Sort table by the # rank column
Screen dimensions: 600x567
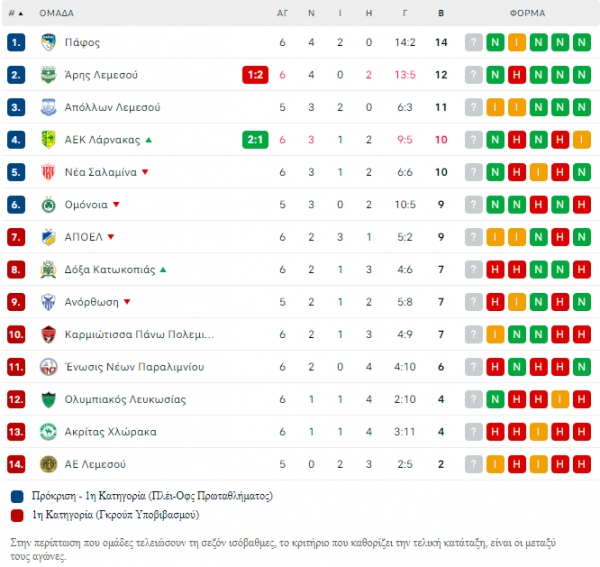point(16,13)
